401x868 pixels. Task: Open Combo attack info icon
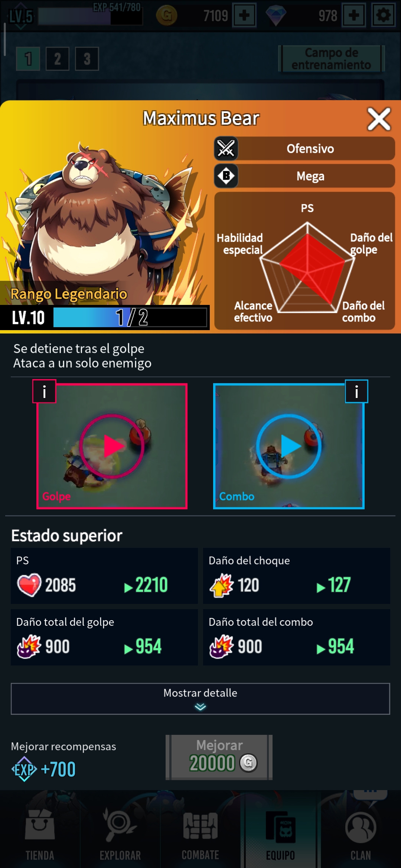point(356,391)
